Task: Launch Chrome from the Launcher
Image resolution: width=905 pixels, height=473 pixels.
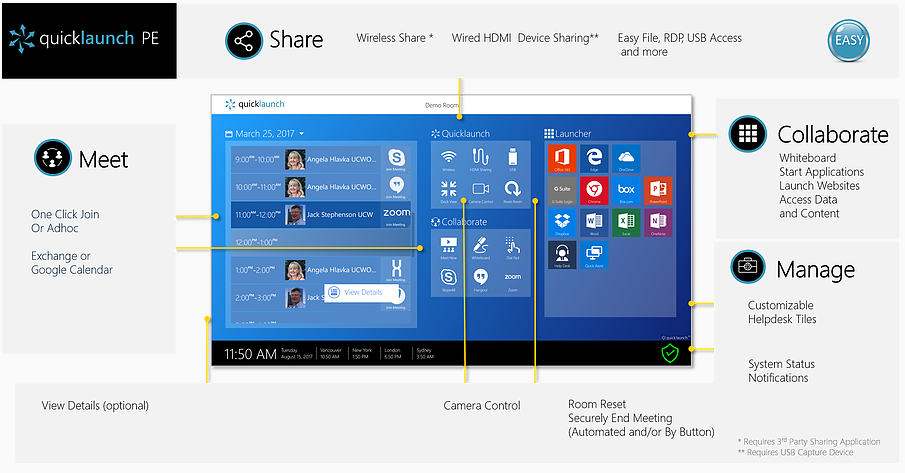Action: 594,191
